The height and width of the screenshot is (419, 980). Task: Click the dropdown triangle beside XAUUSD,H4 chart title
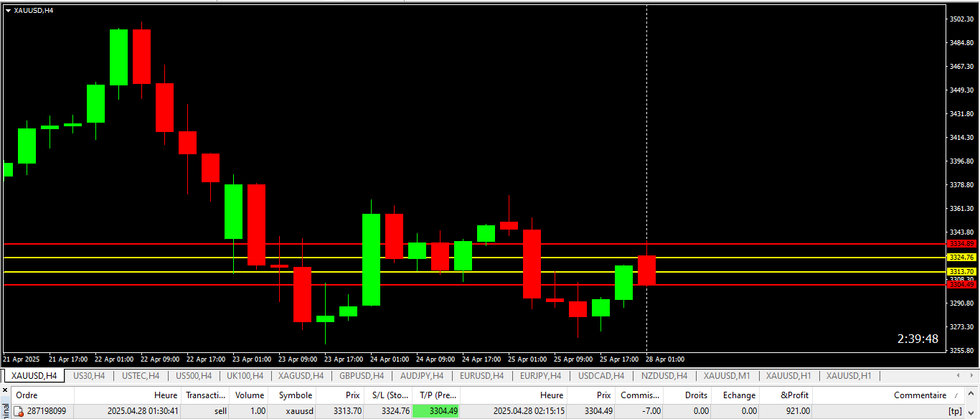8,10
